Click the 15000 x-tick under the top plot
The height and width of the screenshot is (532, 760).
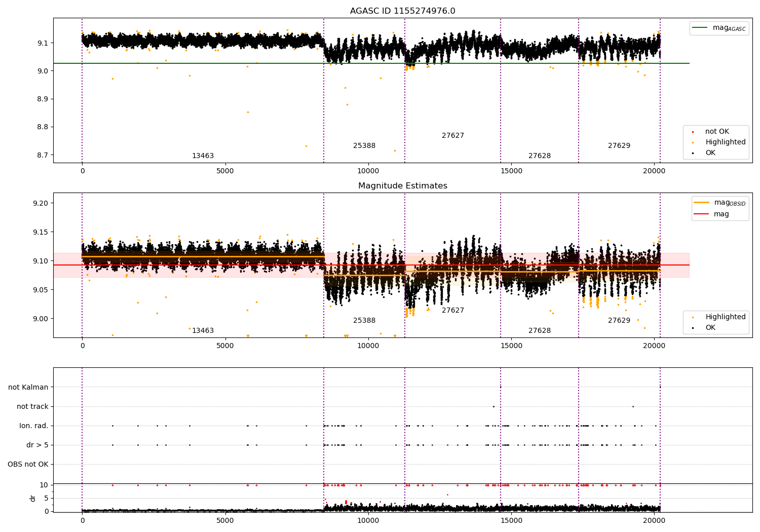coord(511,171)
